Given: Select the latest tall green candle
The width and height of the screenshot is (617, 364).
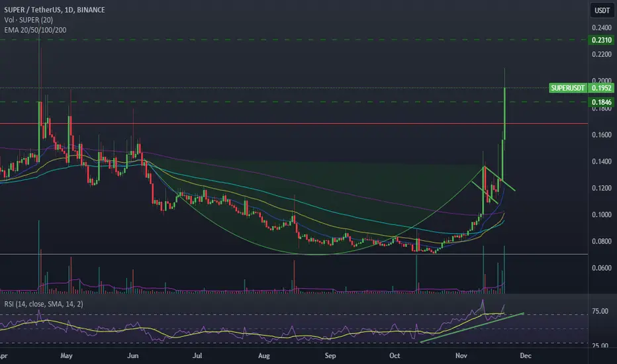Looking at the screenshot, I should 504,113.
